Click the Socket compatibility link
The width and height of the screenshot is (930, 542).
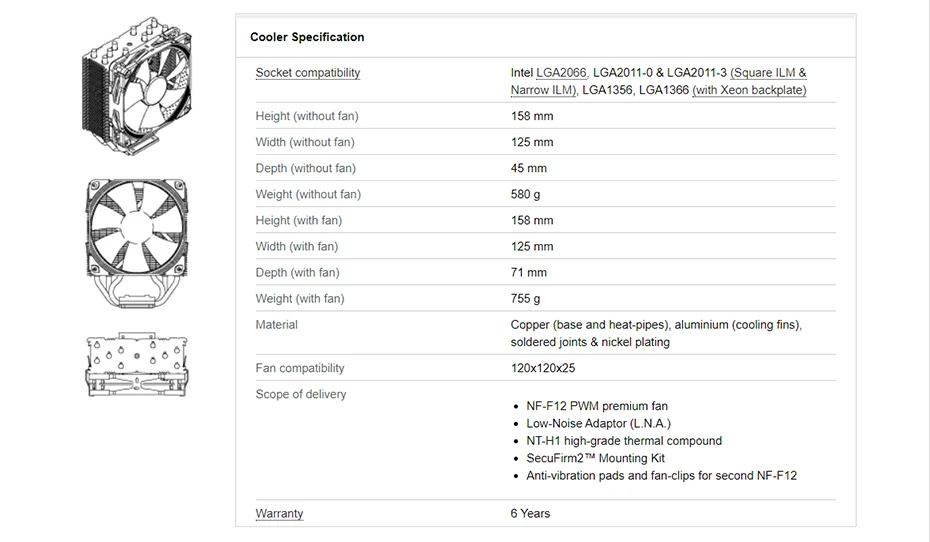308,73
